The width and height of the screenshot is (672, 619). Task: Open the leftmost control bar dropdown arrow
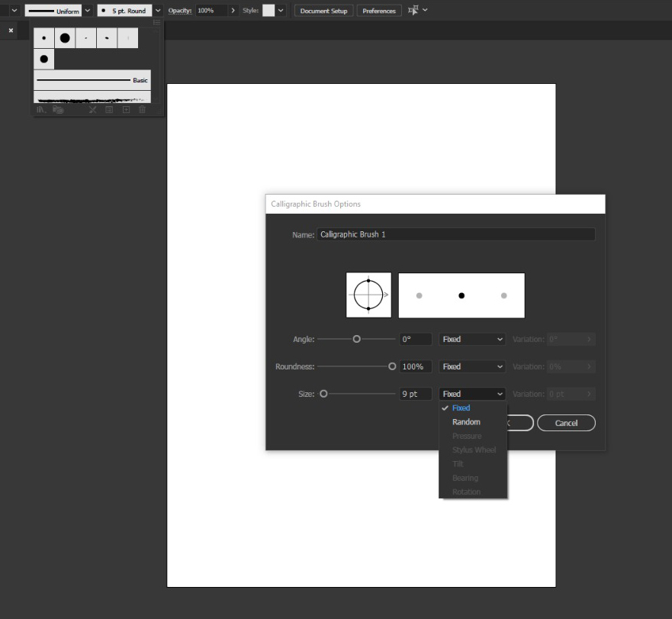click(14, 10)
